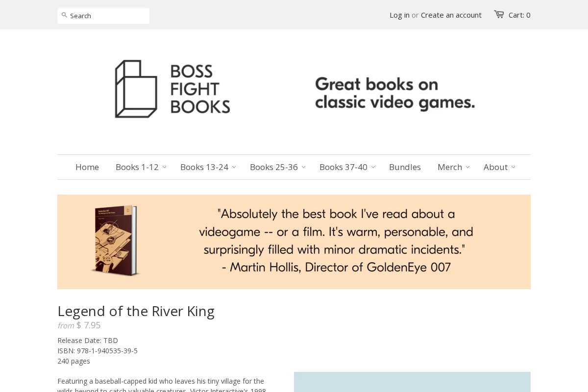Screen dimensions: 588x392
Task: Navigate to the Home menu item
Action: click(87, 167)
